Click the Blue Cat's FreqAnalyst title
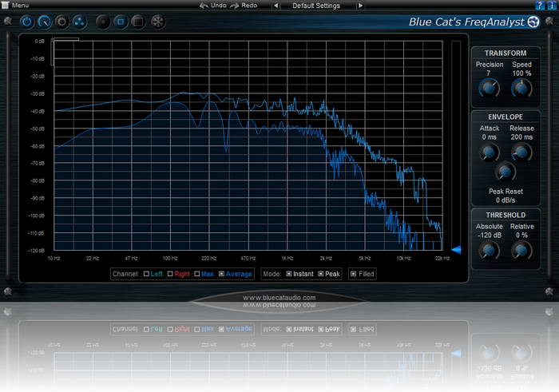559x392 pixels. click(x=466, y=22)
